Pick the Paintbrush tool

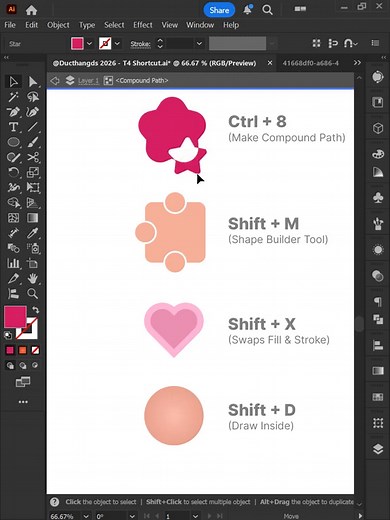tap(33, 142)
